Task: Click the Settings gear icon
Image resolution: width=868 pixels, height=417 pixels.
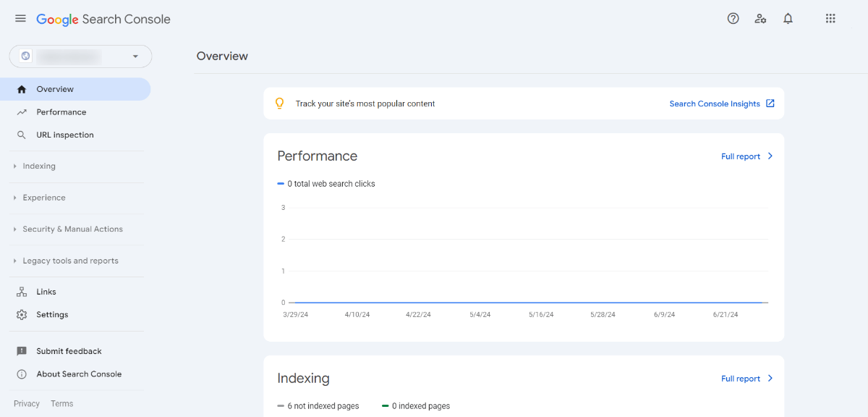Action: (22, 315)
